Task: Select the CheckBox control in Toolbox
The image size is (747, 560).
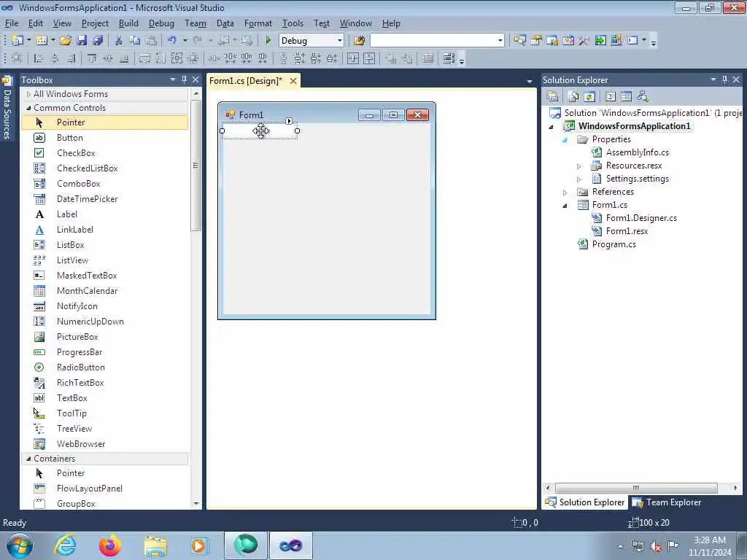Action: pos(105,153)
